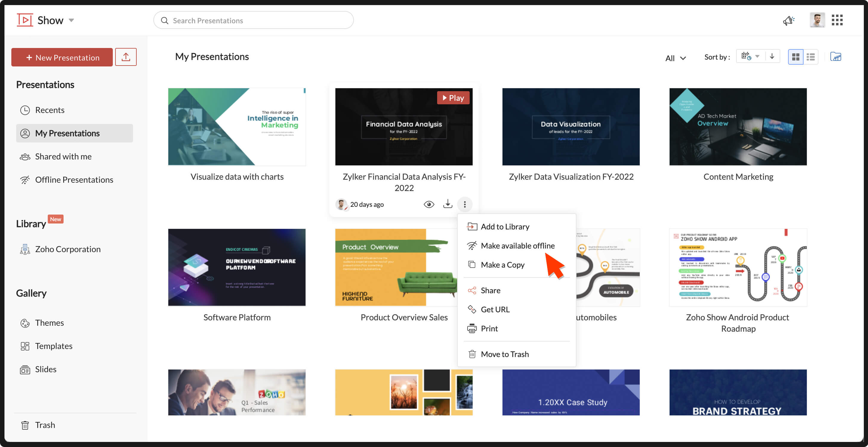The width and height of the screenshot is (868, 447).
Task: Play the Financial Data Analysis presentation
Action: tap(453, 98)
